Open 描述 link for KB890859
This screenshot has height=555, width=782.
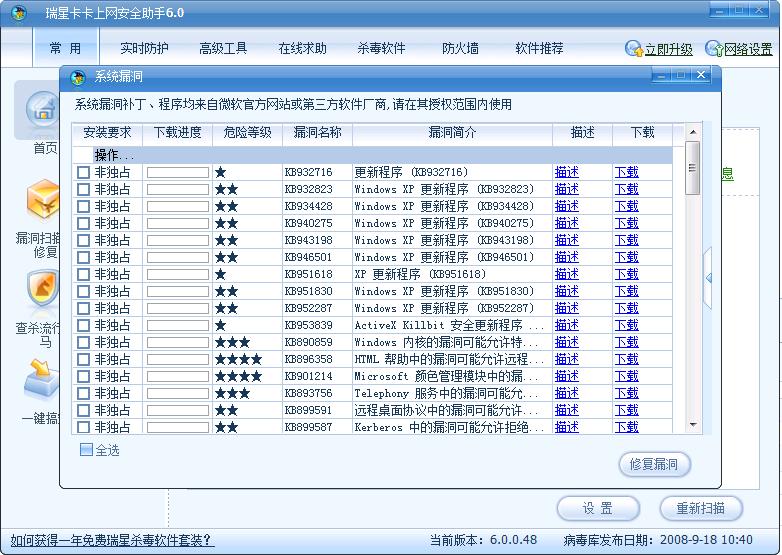point(567,342)
